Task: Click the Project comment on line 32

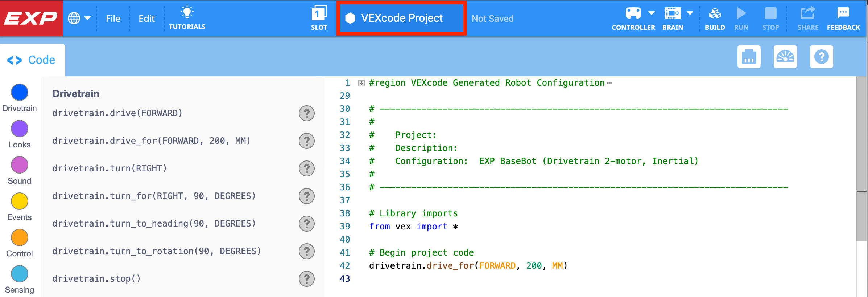Action: 403,135
